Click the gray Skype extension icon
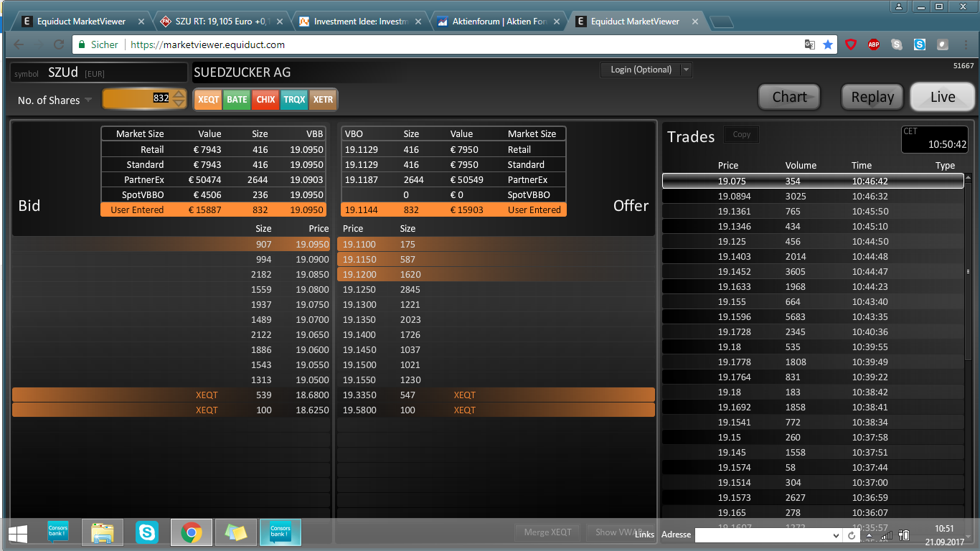This screenshot has width=980, height=551. [x=897, y=44]
